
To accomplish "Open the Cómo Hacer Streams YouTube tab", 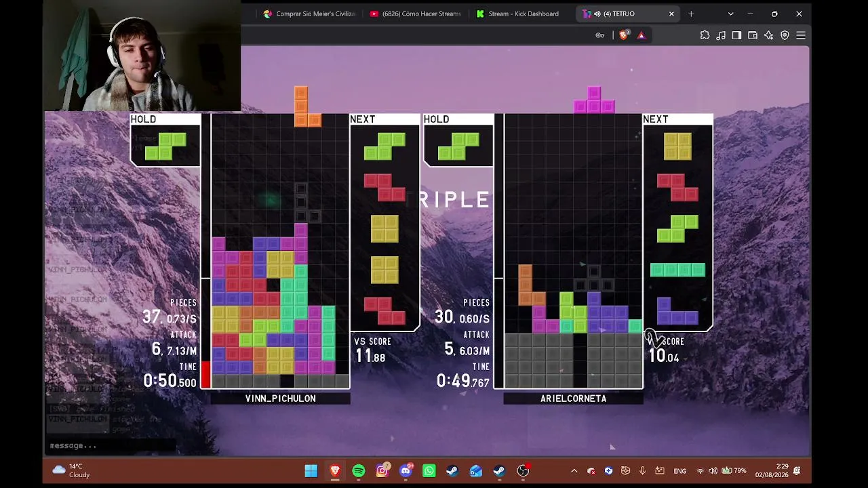I will pos(415,14).
